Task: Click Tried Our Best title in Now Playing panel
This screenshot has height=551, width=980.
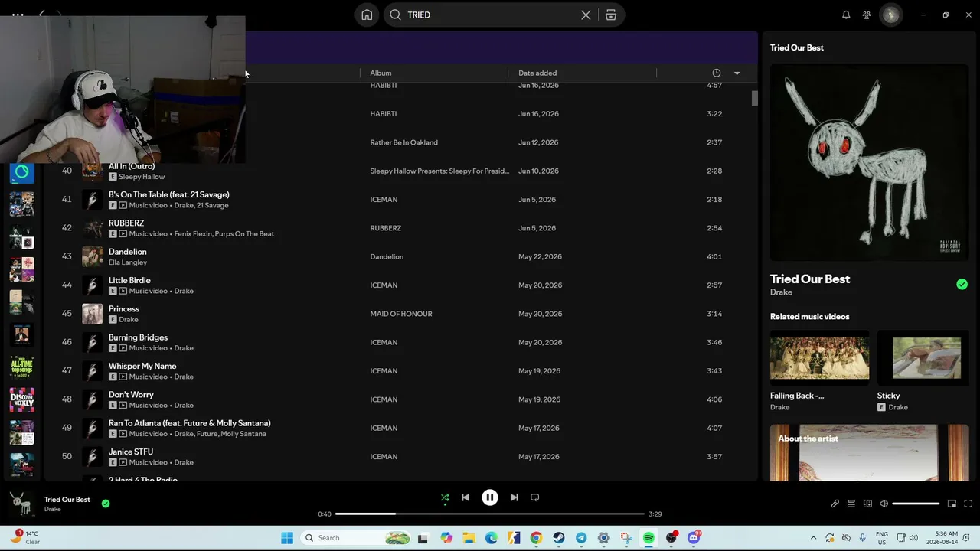Action: coord(810,279)
